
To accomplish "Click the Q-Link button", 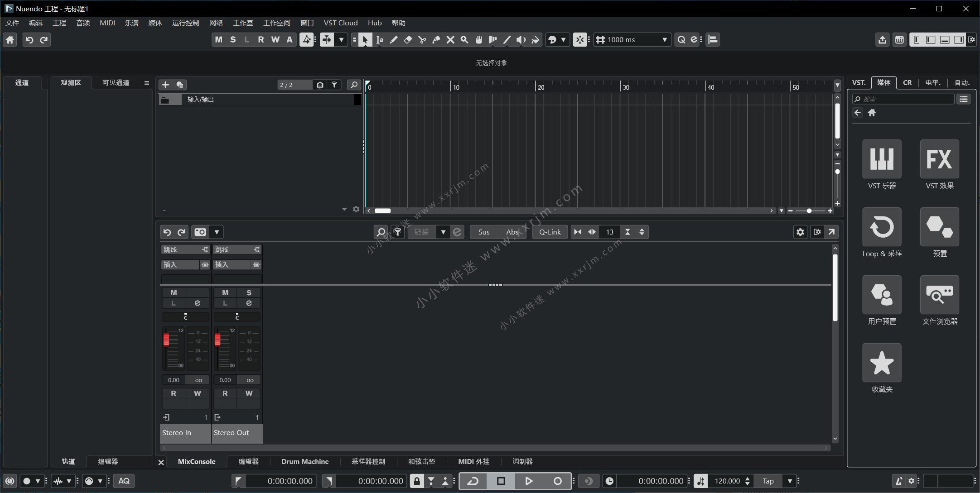I will point(550,232).
